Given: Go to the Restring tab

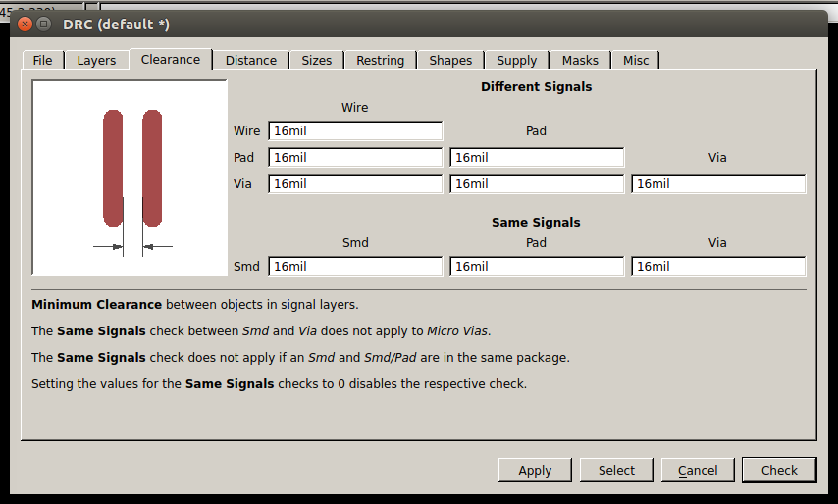Looking at the screenshot, I should pyautogui.click(x=380, y=61).
